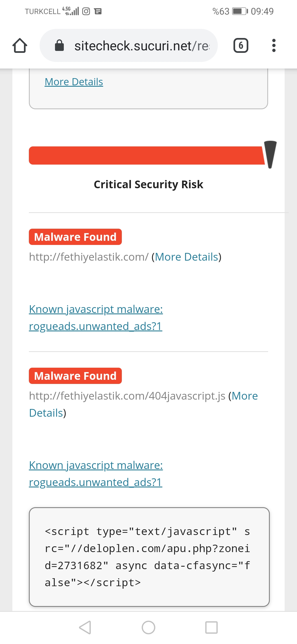Open second Known javascript malware rogueads link
Image resolution: width=297 pixels, height=644 pixels.
click(x=96, y=474)
